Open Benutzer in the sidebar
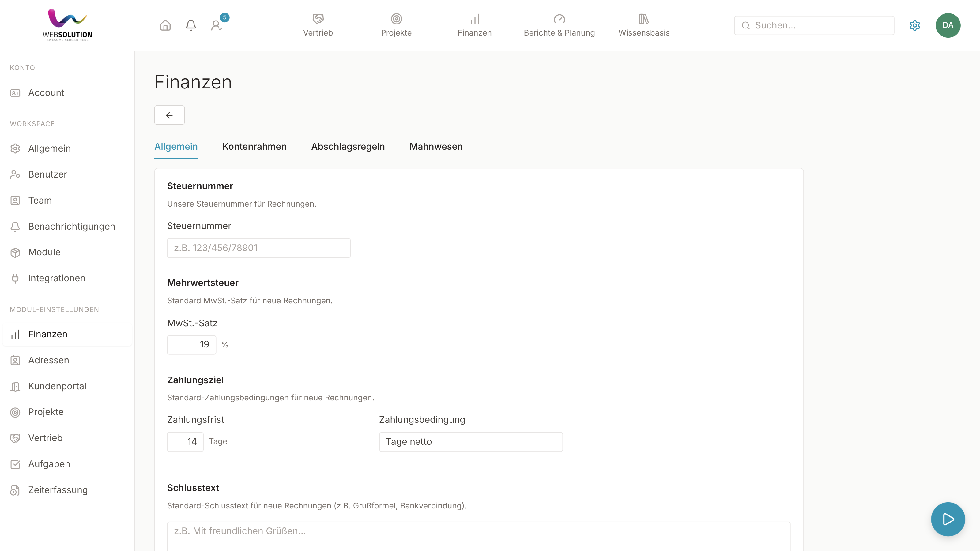 pyautogui.click(x=67, y=174)
